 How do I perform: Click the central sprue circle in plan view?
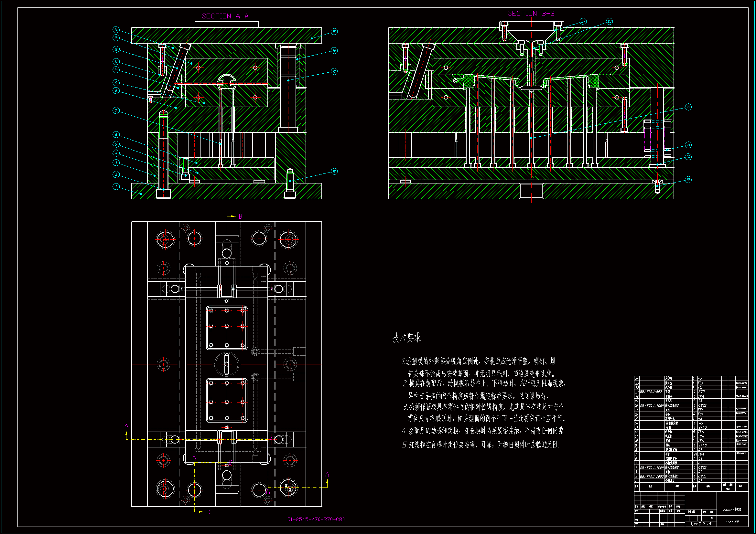[x=227, y=364]
